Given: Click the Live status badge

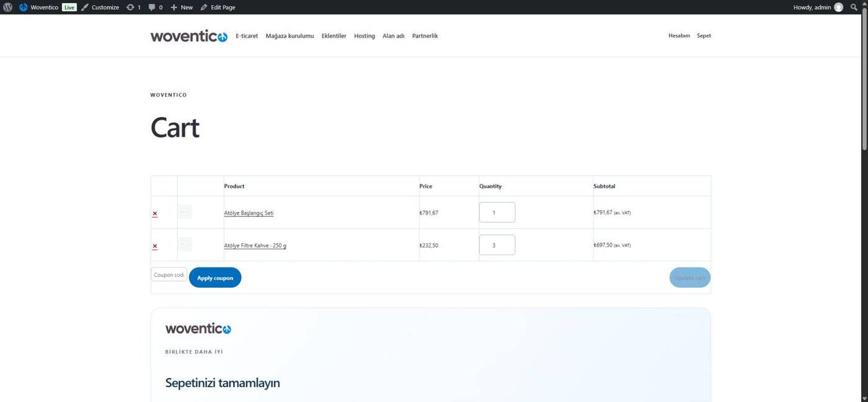Looking at the screenshot, I should pos(69,7).
